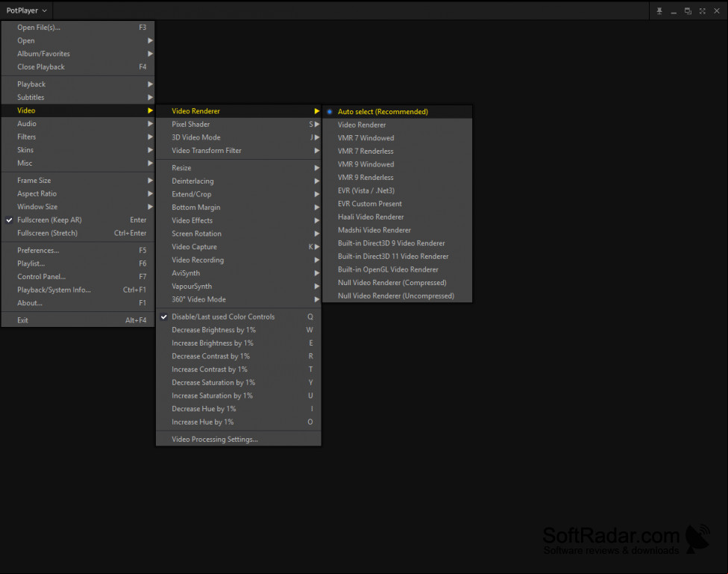Open Video Processing Settings...
The width and height of the screenshot is (728, 574).
click(239, 439)
